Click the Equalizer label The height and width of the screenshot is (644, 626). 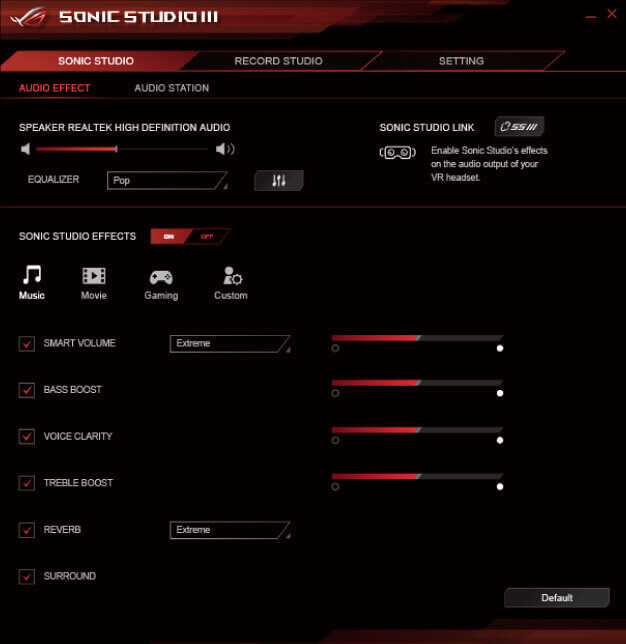tap(53, 179)
